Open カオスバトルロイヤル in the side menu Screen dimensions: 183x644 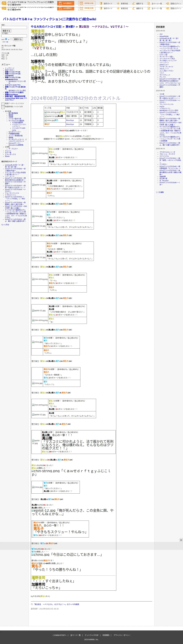(x=13, y=85)
